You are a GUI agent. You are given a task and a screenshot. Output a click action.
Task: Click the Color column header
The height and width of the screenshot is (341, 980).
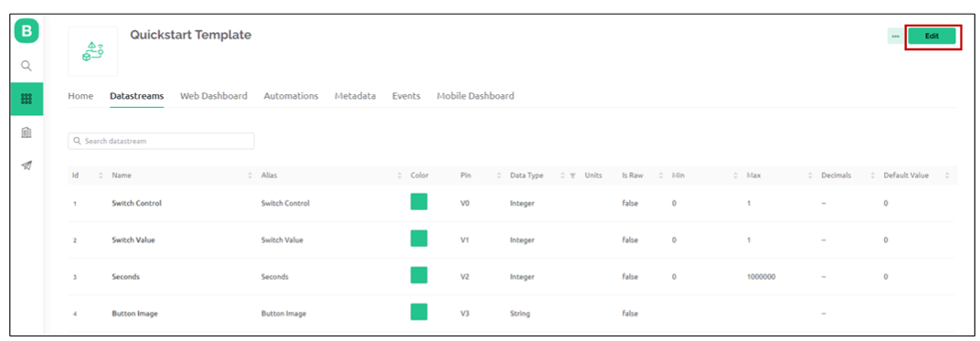tap(420, 176)
